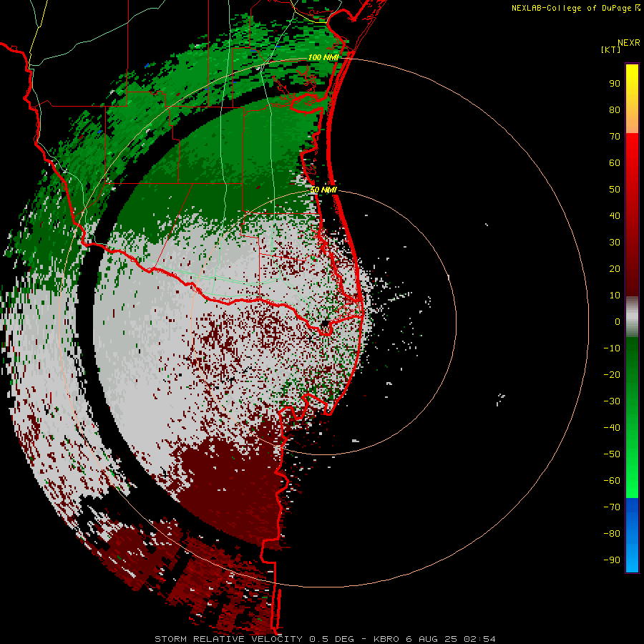Click the 40 value on the velocity scale

(x=615, y=216)
